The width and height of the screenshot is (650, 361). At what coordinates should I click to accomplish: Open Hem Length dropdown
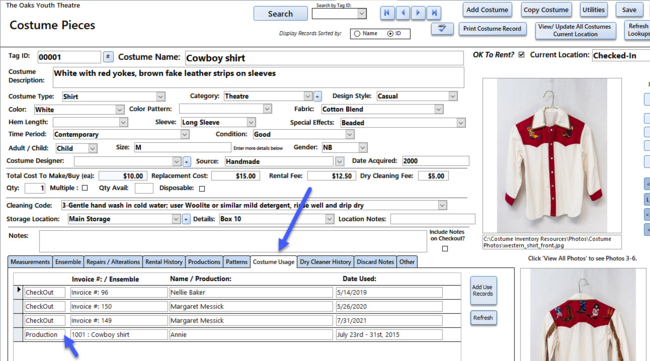(x=123, y=122)
